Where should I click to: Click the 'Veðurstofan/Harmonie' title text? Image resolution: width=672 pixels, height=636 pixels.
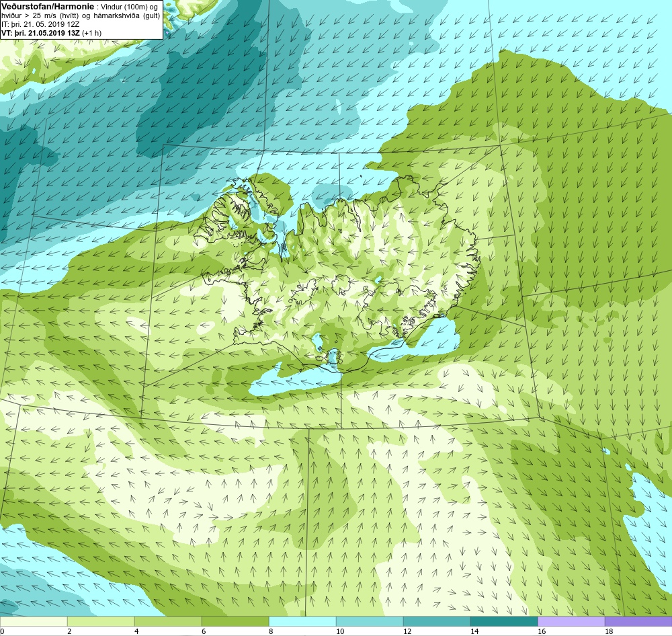tap(47, 7)
